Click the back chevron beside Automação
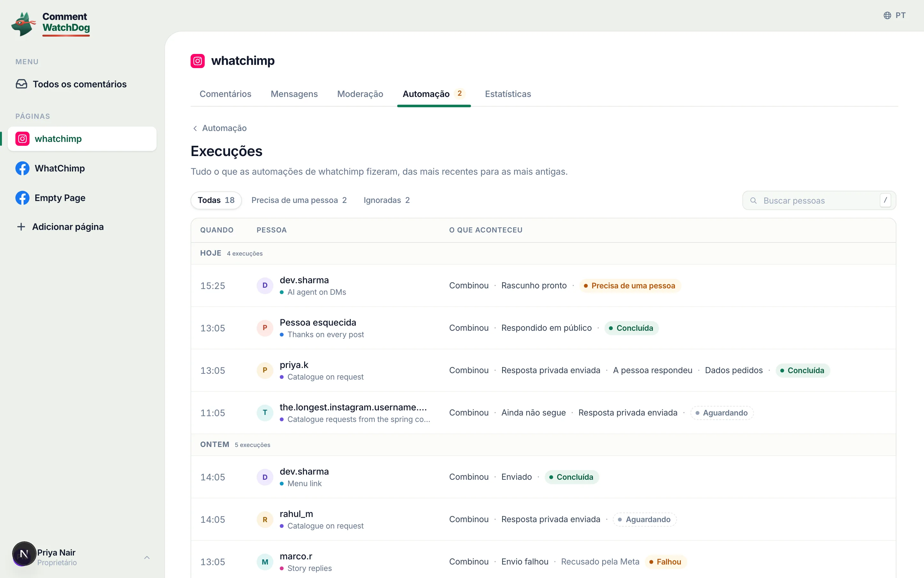 pyautogui.click(x=195, y=128)
